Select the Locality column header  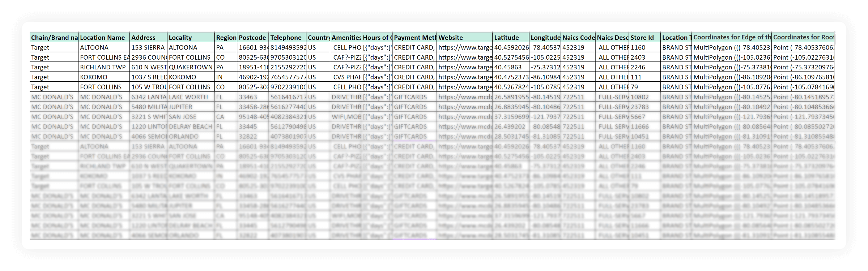click(x=181, y=38)
